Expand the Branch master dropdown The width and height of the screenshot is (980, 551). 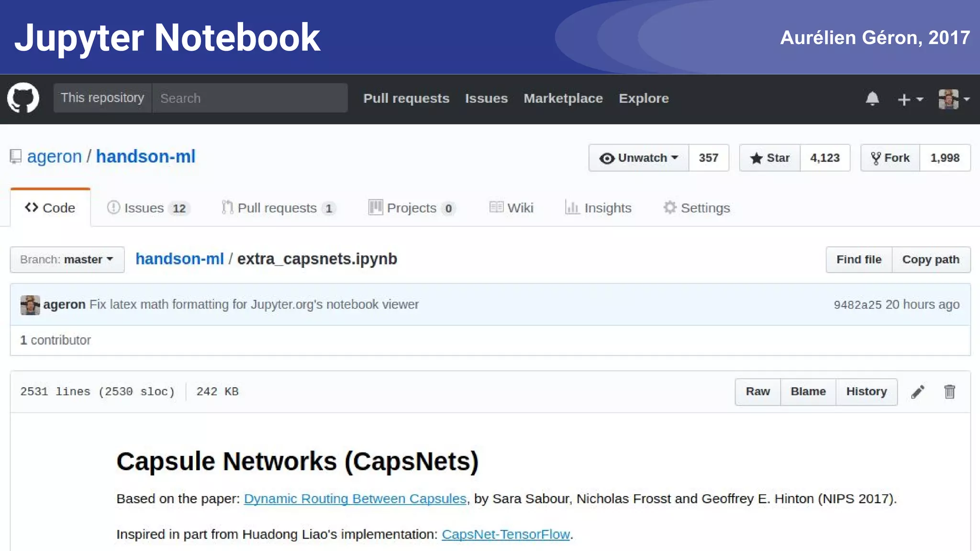[x=67, y=260]
